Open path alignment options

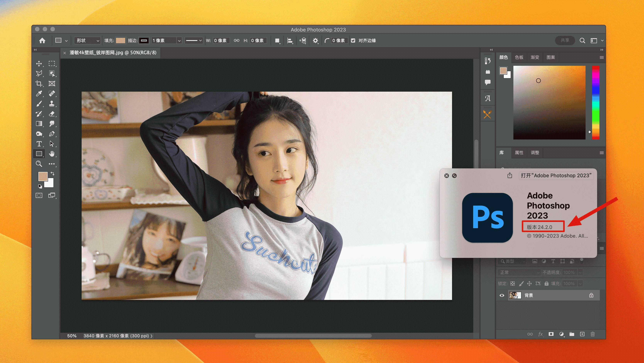click(290, 41)
